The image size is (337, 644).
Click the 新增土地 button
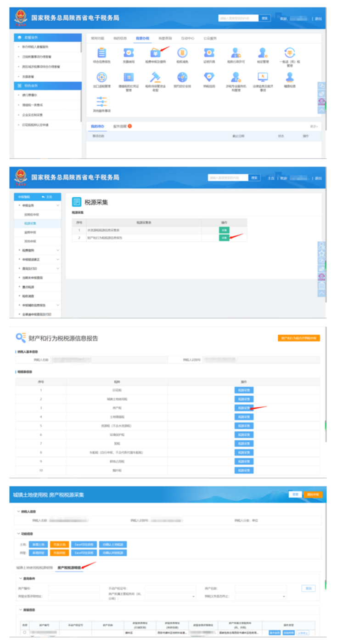[x=38, y=544]
